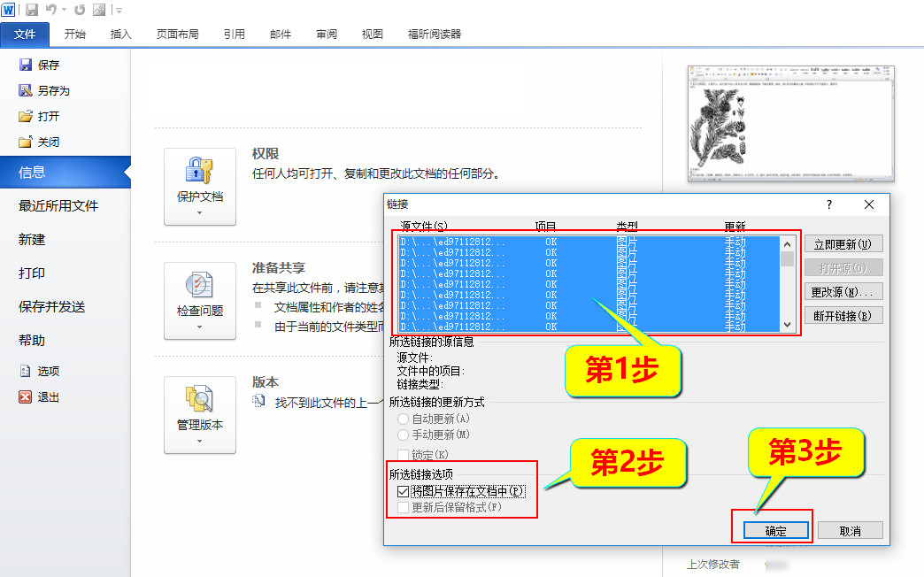Click the 断开链接 (Break Link) button
This screenshot has height=577, width=924.
pos(843,315)
